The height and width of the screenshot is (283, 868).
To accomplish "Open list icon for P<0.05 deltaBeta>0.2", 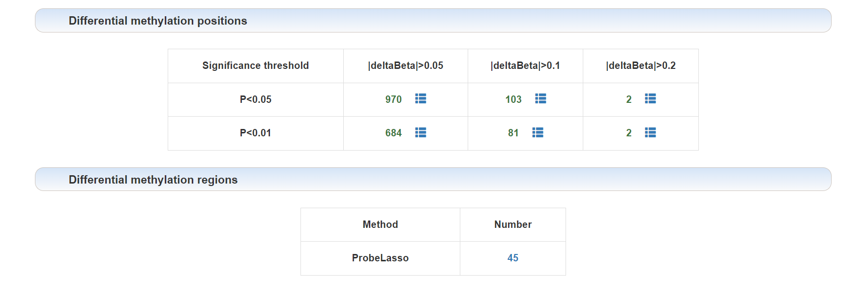I will click(x=650, y=99).
